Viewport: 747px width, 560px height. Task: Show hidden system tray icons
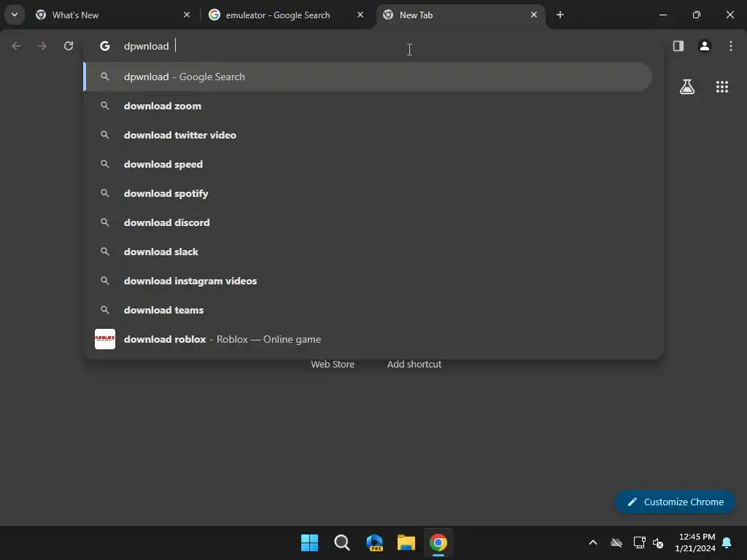[593, 542]
